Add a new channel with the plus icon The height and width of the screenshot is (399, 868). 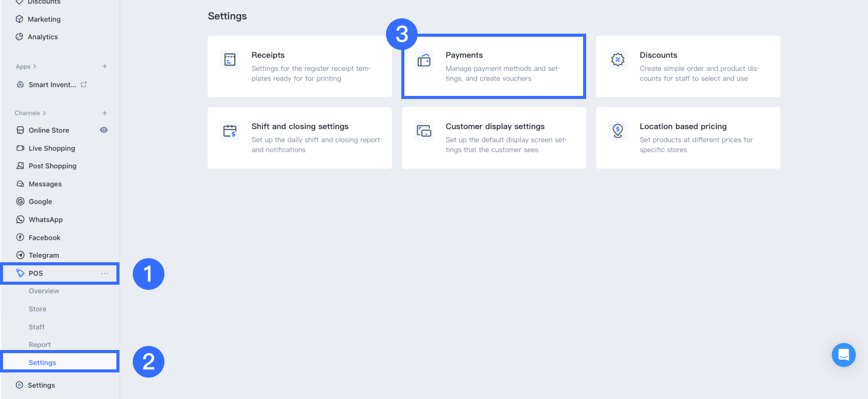point(105,113)
